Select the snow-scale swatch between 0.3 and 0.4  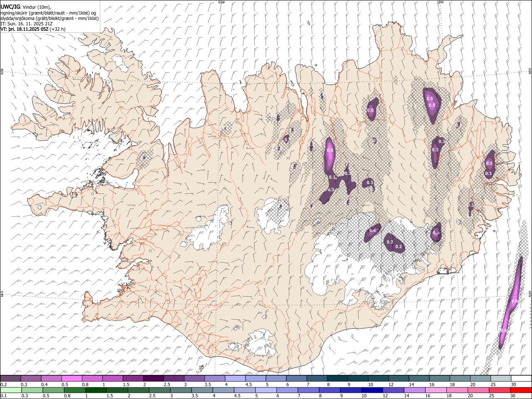31,378
